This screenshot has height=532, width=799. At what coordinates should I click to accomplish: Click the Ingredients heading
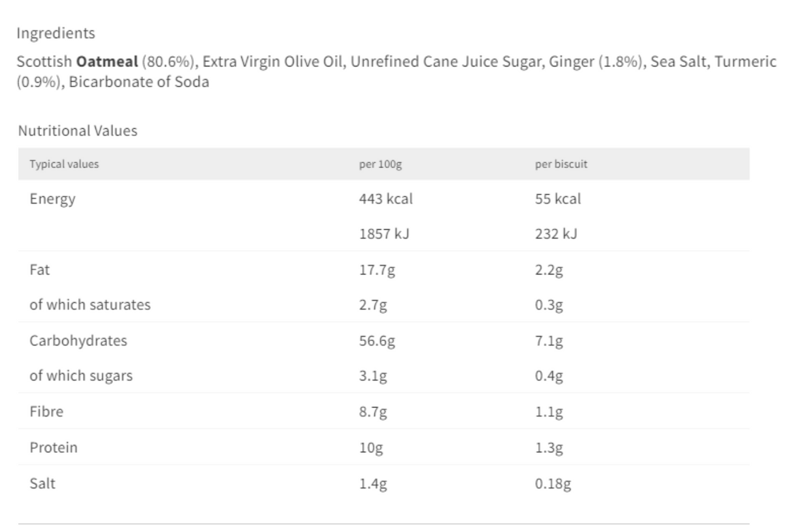point(56,33)
